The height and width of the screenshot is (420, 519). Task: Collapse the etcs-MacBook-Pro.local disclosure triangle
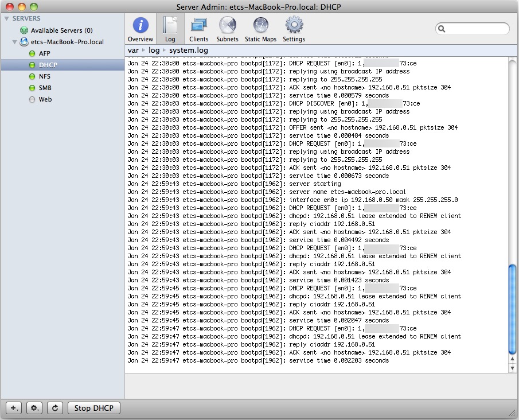coord(14,42)
